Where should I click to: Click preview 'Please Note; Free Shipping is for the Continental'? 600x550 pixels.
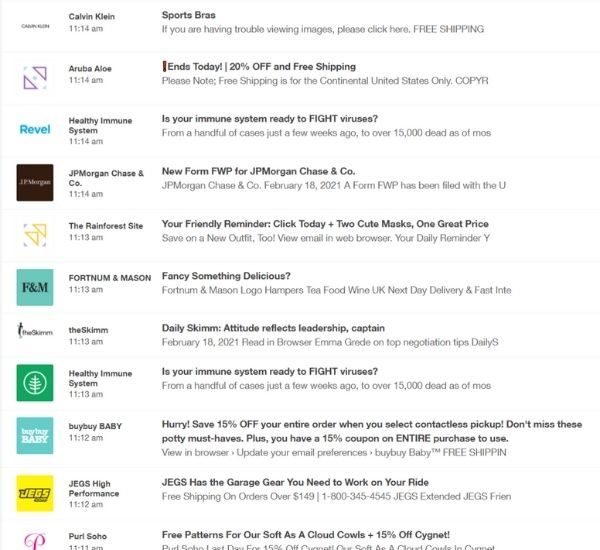click(325, 81)
